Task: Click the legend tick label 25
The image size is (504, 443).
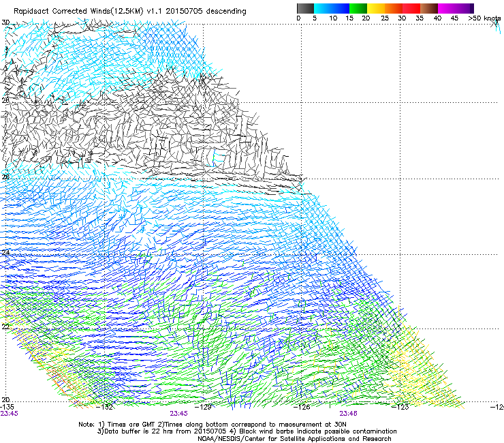Action: (x=385, y=18)
